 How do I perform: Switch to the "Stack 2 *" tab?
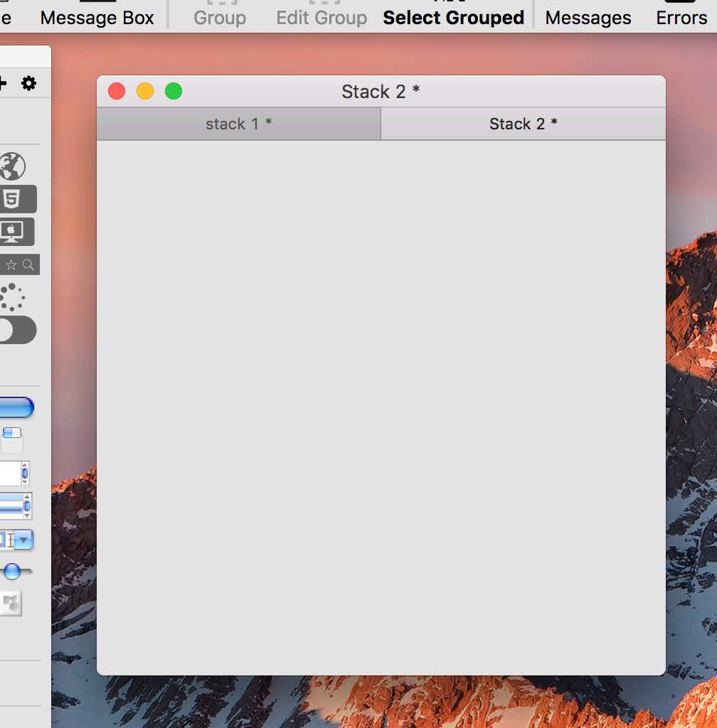coord(523,124)
